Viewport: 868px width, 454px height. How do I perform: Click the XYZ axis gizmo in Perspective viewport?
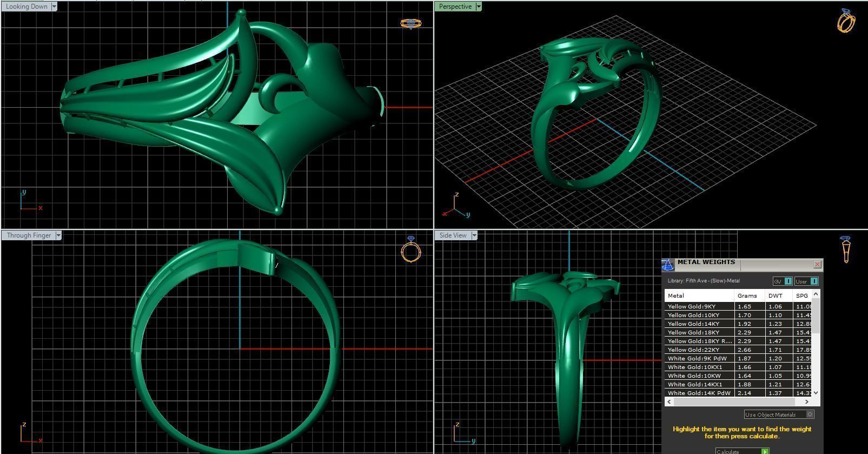click(x=456, y=207)
